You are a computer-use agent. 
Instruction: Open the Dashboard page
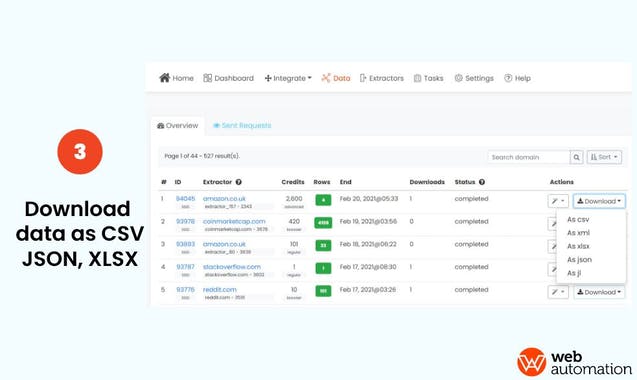pyautogui.click(x=228, y=78)
